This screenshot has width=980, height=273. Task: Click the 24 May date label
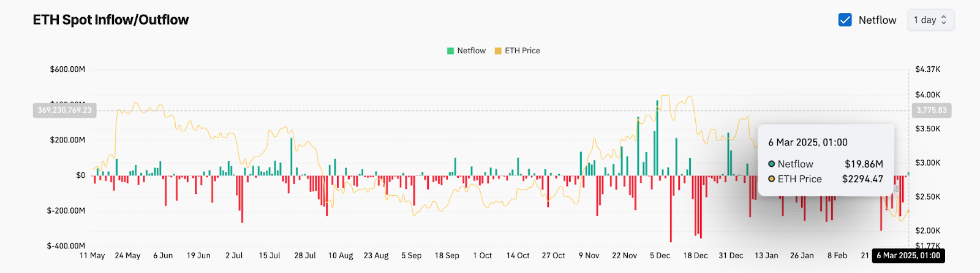click(x=127, y=255)
